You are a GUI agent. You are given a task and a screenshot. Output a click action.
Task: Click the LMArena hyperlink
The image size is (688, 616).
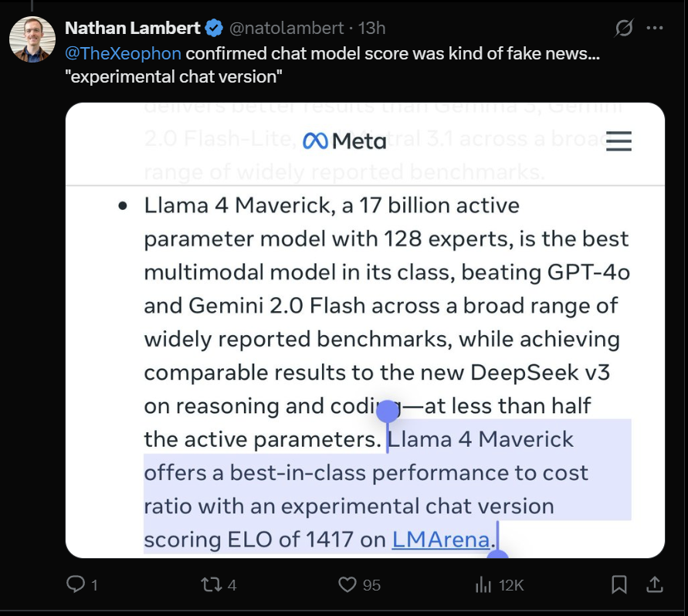pyautogui.click(x=441, y=540)
